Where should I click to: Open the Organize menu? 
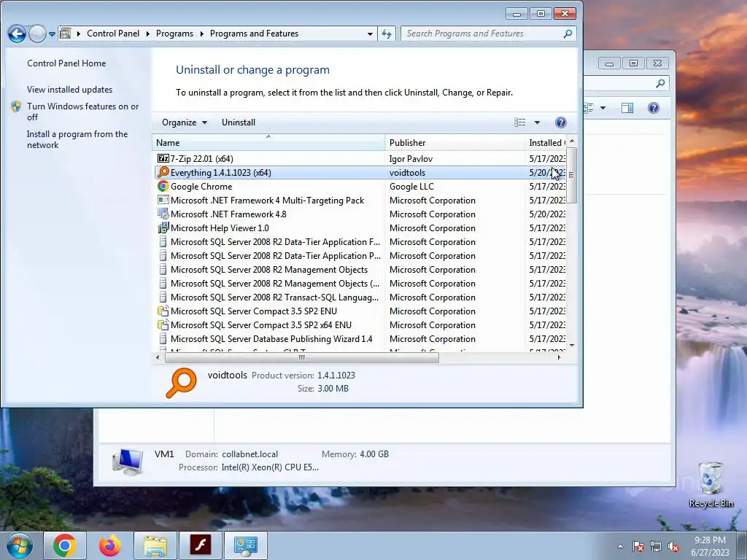pyautogui.click(x=184, y=122)
